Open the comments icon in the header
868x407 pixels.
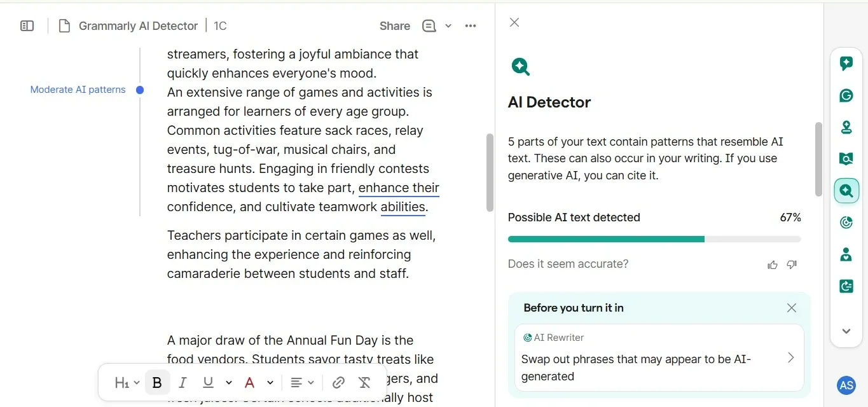click(x=429, y=26)
